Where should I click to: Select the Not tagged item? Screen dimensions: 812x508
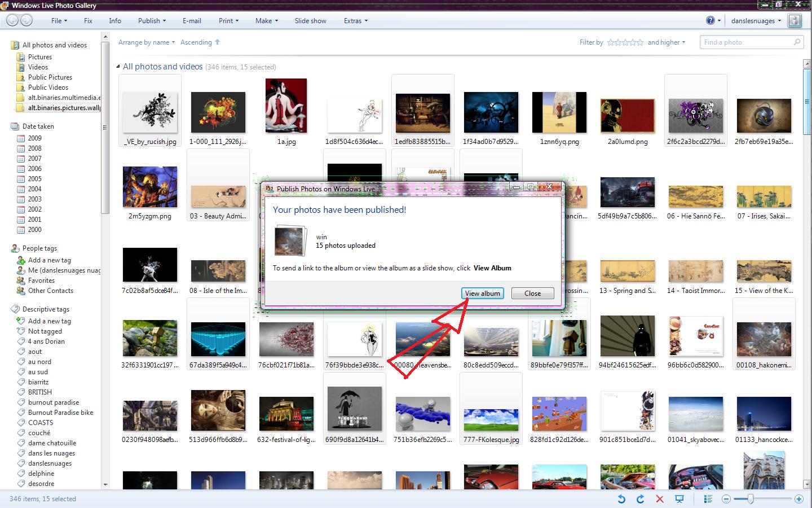click(45, 331)
